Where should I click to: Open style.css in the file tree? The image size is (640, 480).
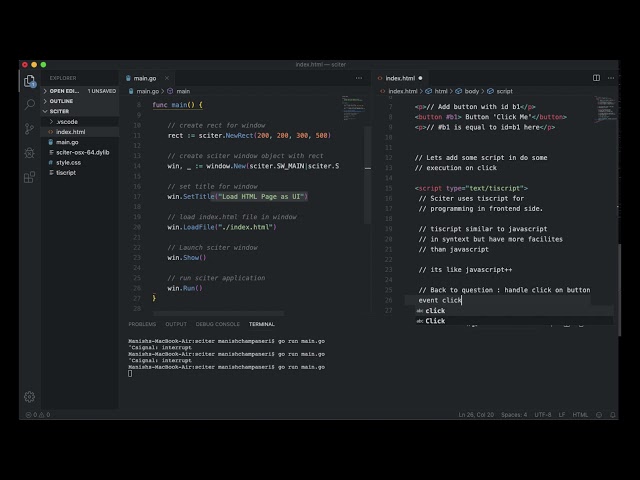coord(80,162)
